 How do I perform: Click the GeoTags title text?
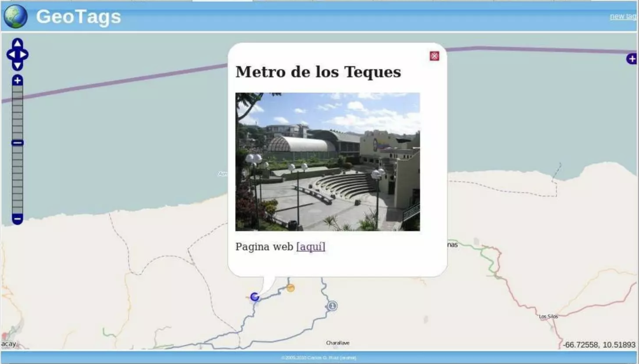point(78,17)
